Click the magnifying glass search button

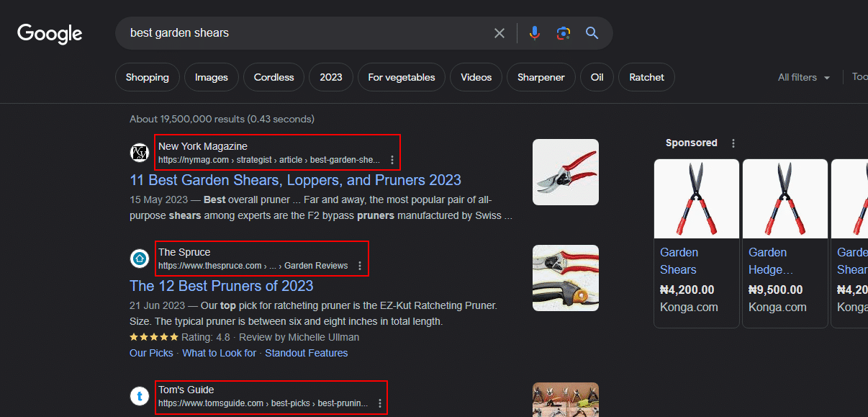pos(592,33)
